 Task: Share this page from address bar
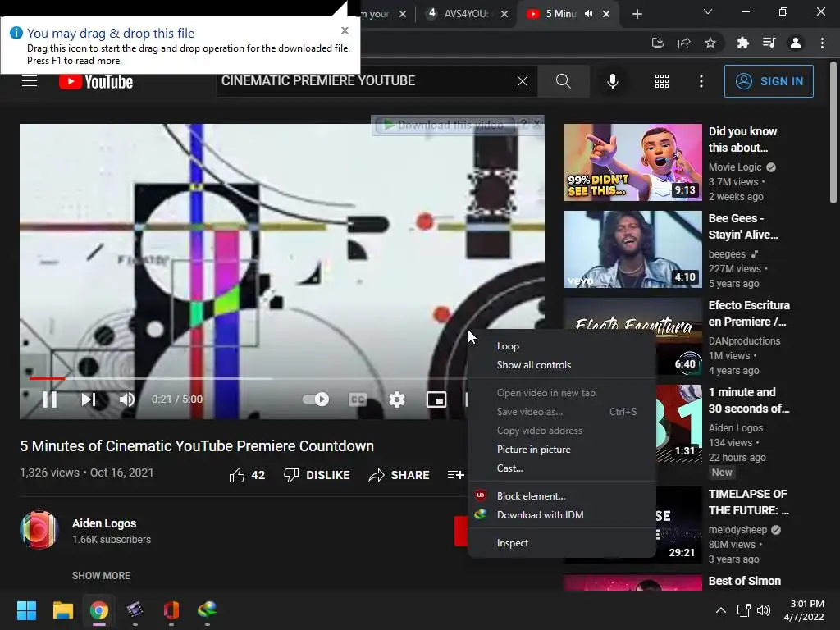coord(684,43)
